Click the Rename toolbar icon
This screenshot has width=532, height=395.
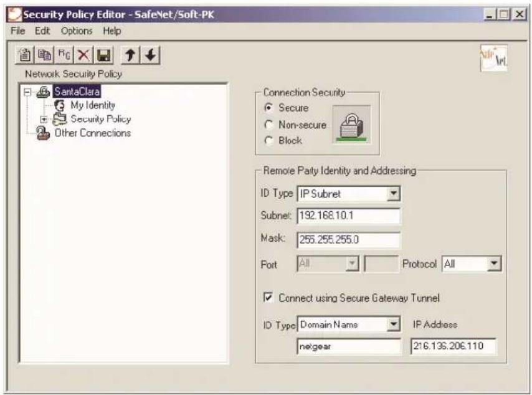[64, 55]
